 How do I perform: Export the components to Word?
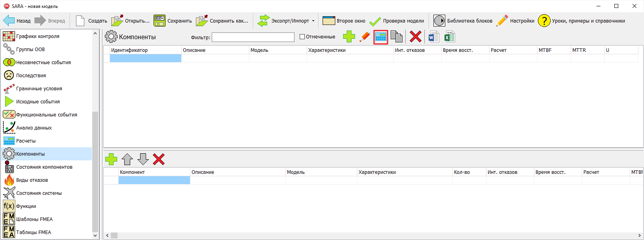(x=434, y=37)
